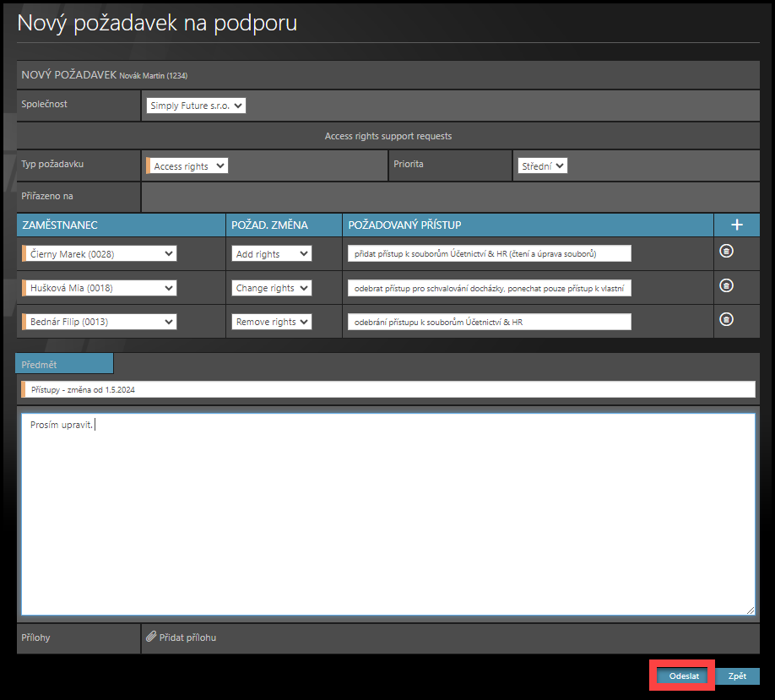
Task: Delete the Bednár Filip row using trash icon
Action: point(726,319)
